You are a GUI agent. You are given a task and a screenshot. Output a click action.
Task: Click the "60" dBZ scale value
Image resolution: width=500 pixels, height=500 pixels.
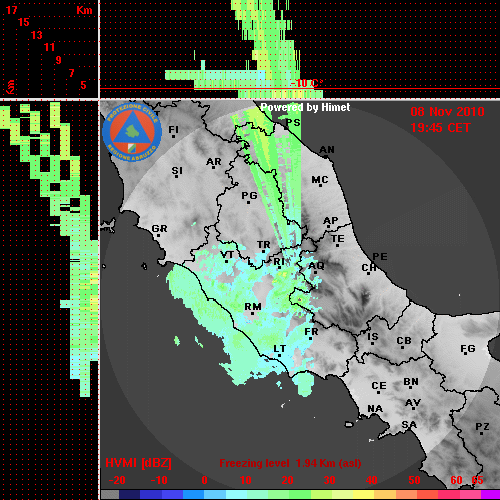pos(456,480)
